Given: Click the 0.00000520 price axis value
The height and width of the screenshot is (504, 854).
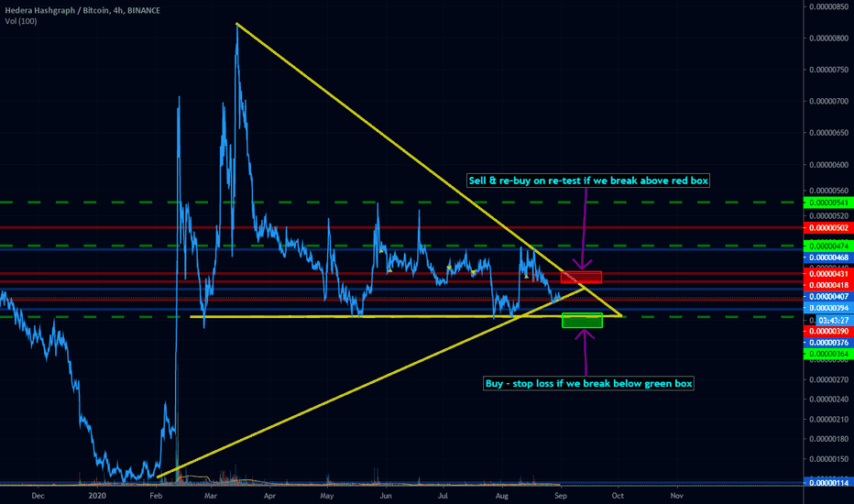Looking at the screenshot, I should click(x=828, y=215).
